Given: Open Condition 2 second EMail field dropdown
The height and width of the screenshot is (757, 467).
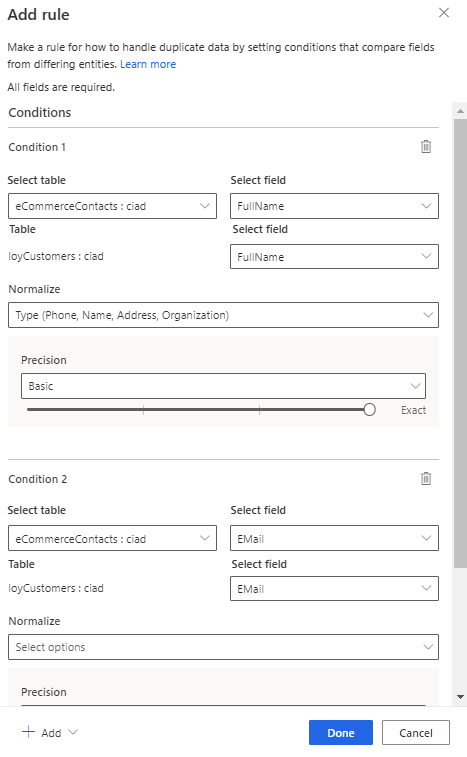Looking at the screenshot, I should pyautogui.click(x=334, y=589).
